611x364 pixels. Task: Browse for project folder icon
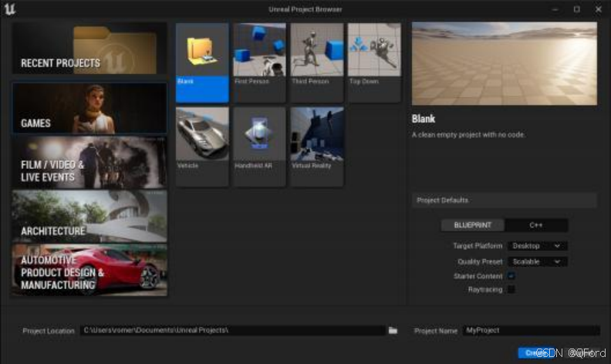coord(393,331)
